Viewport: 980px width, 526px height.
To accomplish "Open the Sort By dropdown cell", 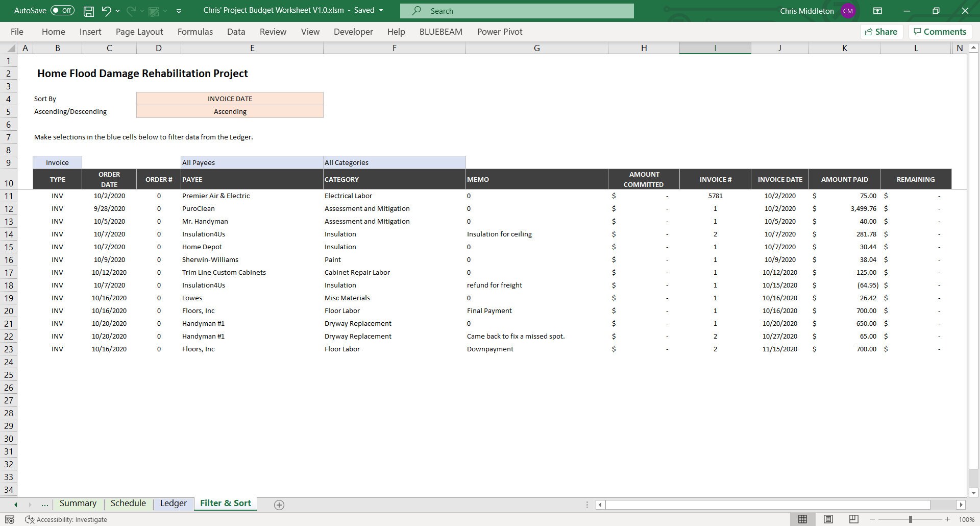I will pos(230,99).
